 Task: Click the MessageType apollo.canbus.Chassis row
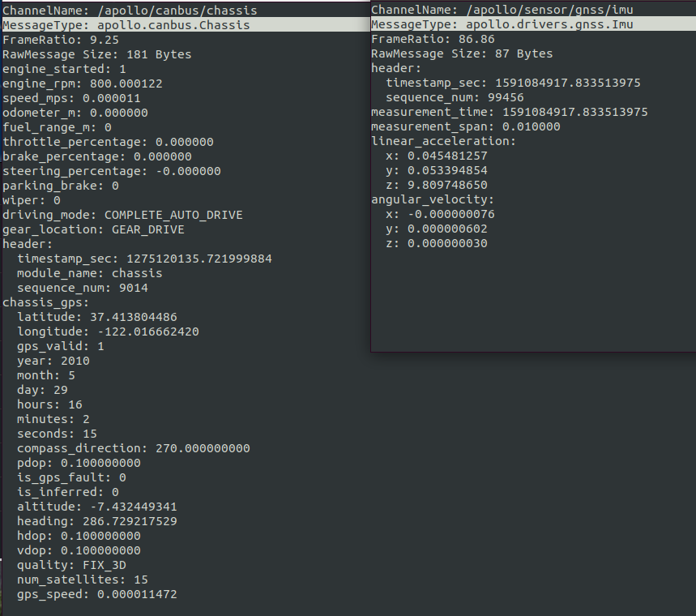[186, 25]
